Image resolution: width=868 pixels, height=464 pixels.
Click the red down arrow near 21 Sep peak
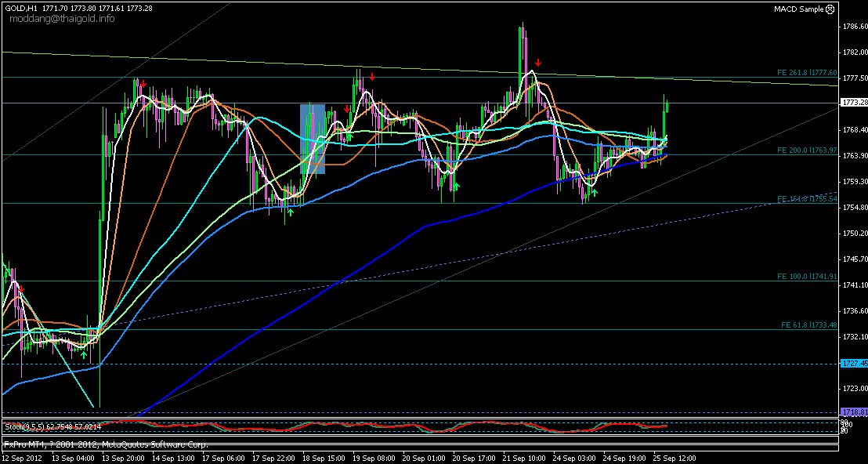tap(538, 62)
